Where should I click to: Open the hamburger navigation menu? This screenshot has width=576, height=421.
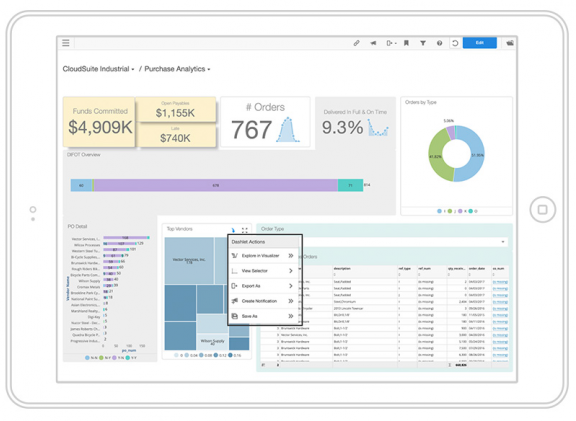click(x=66, y=43)
